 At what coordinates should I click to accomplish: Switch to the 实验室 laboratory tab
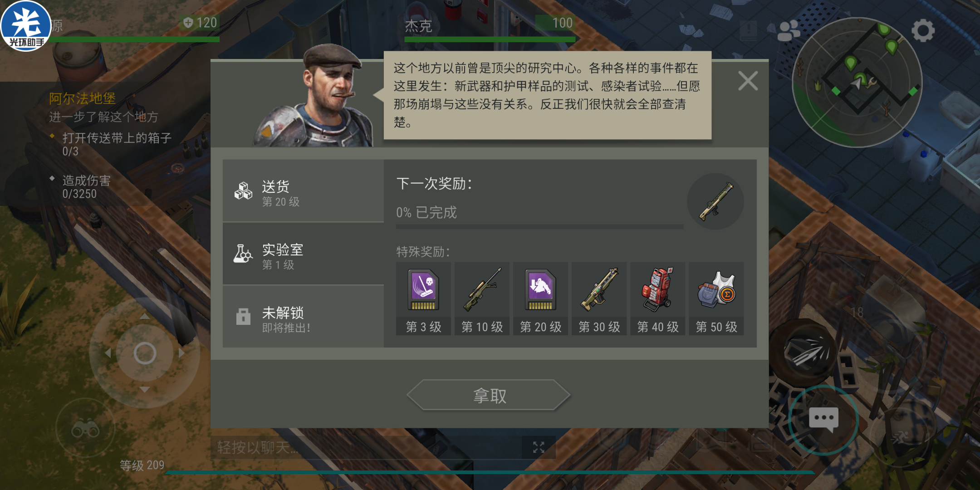[303, 254]
